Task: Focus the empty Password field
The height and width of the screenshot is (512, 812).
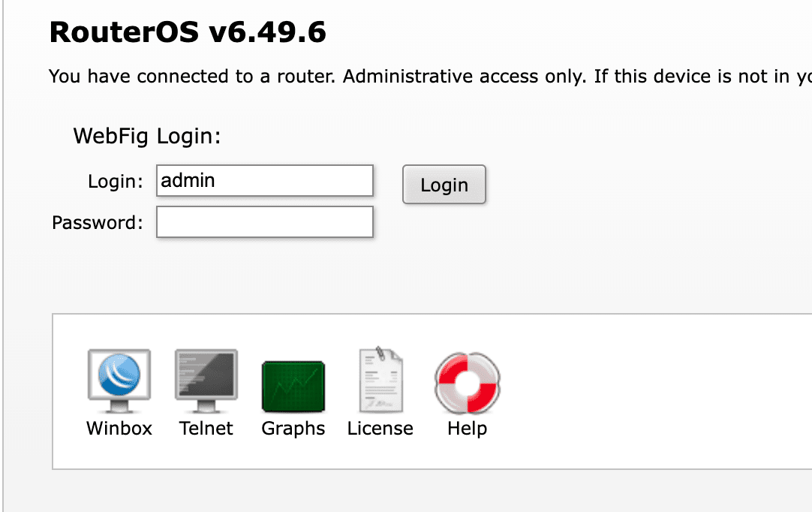Action: [x=265, y=221]
